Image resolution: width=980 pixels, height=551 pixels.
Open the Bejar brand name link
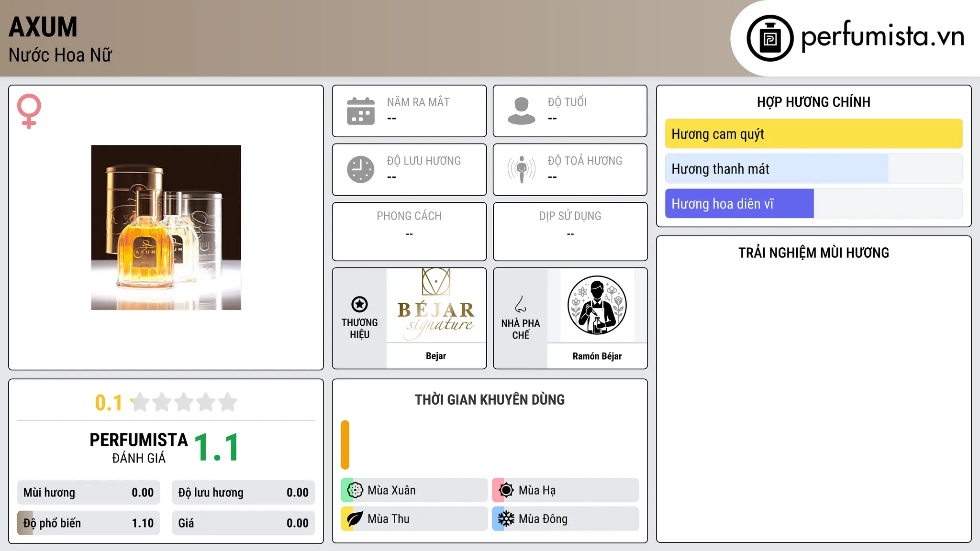436,356
